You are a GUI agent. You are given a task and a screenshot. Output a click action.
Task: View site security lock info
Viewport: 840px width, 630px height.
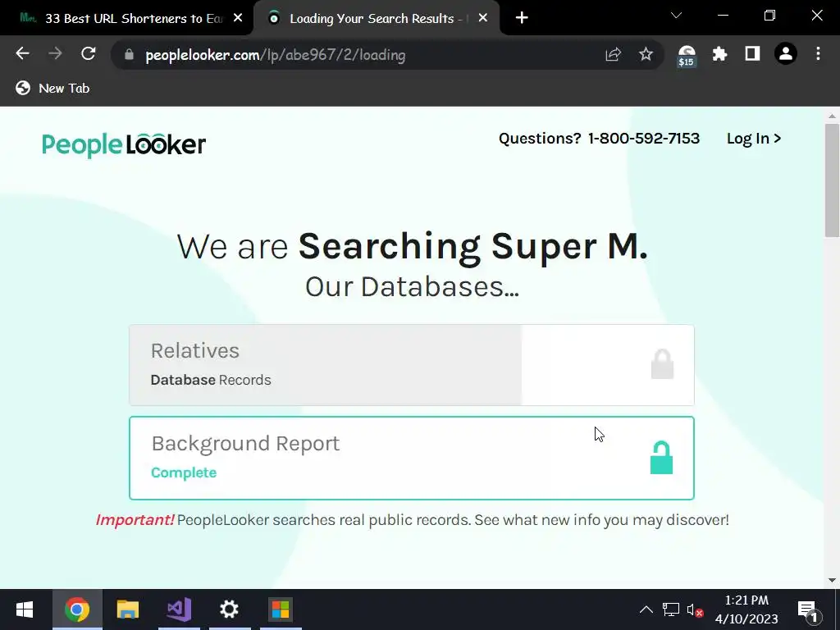click(129, 55)
